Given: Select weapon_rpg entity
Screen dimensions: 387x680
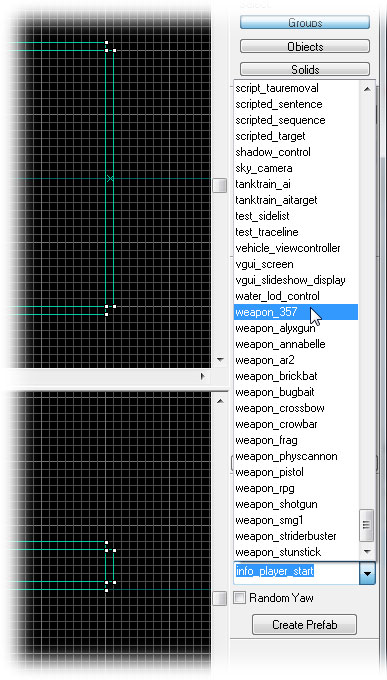Looking at the screenshot, I should point(296,488).
